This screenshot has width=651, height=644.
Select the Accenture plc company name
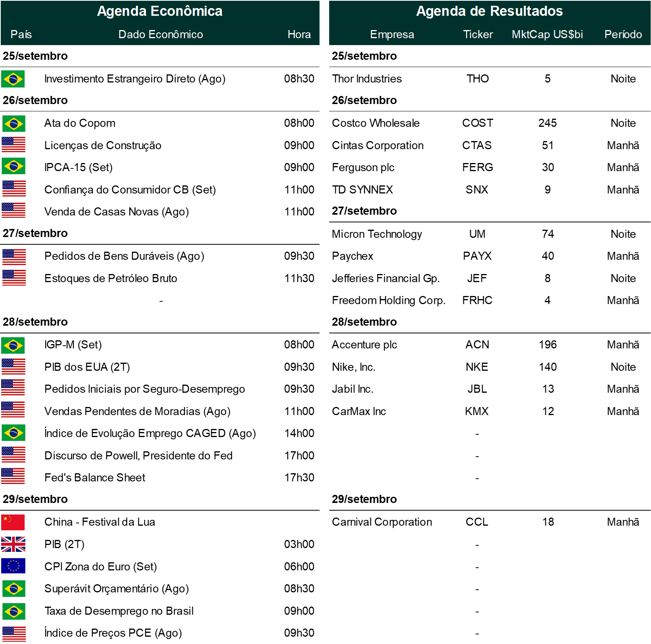[365, 345]
